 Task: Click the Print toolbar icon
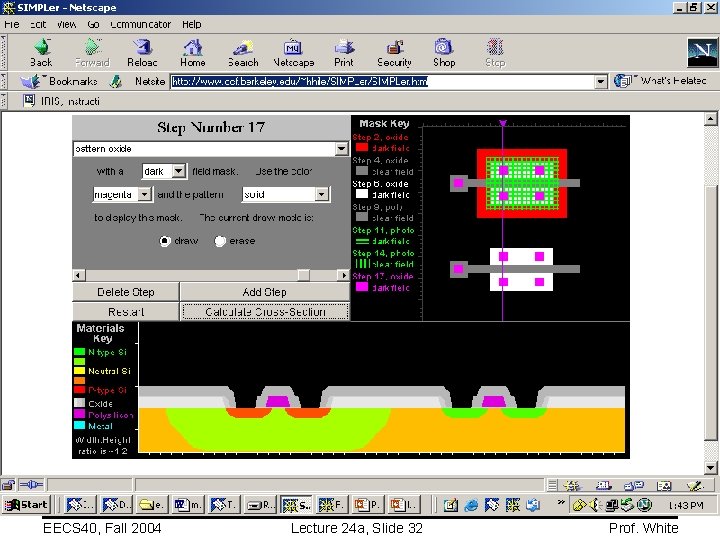344,47
